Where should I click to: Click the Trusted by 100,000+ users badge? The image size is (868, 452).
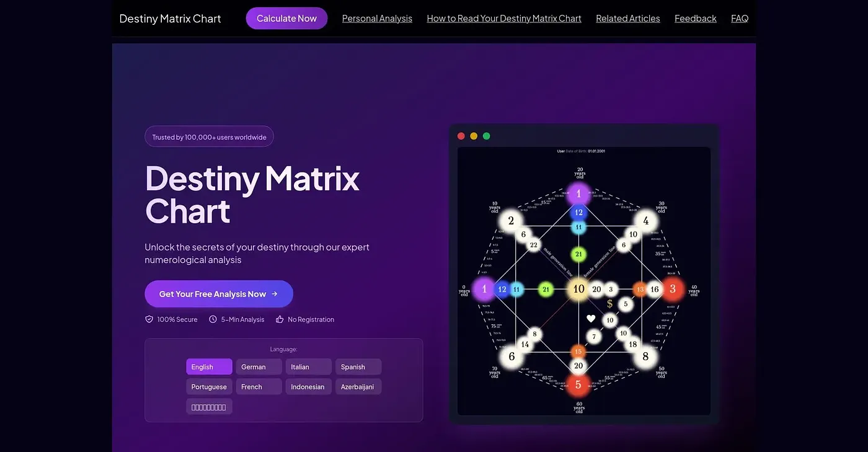click(209, 137)
